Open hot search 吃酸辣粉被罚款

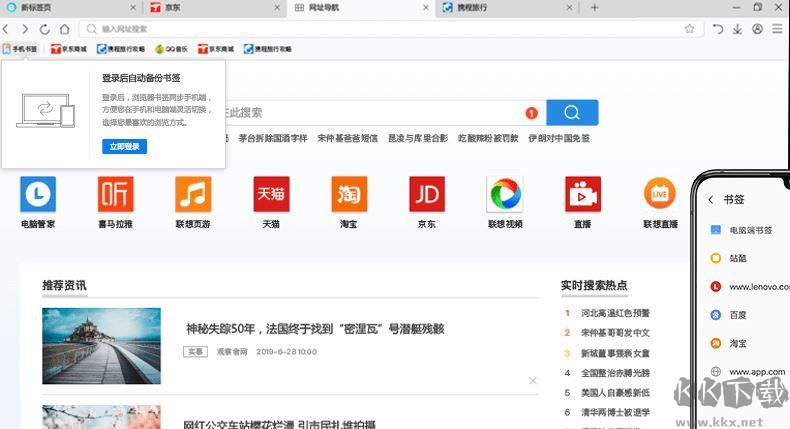coord(488,138)
